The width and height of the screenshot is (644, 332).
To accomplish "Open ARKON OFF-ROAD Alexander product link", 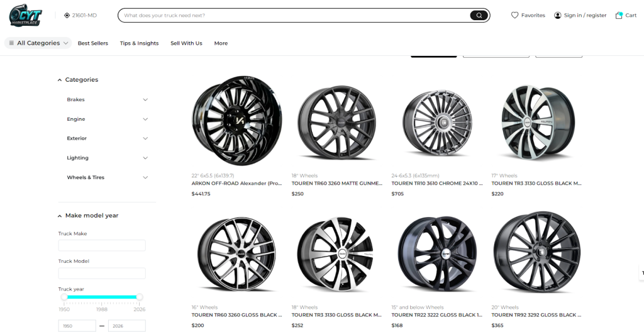I will pyautogui.click(x=236, y=184).
